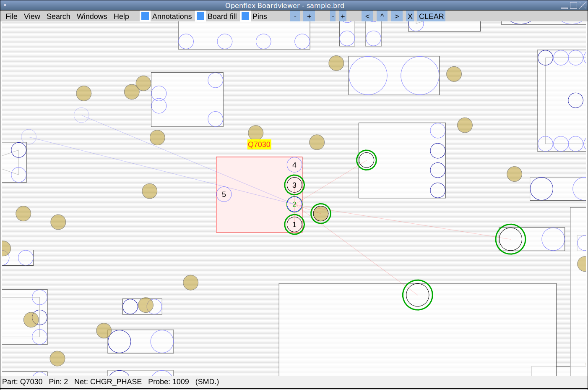Image resolution: width=588 pixels, height=390 pixels.
Task: Click 'Pin: 2' in the status bar
Action: point(58,382)
